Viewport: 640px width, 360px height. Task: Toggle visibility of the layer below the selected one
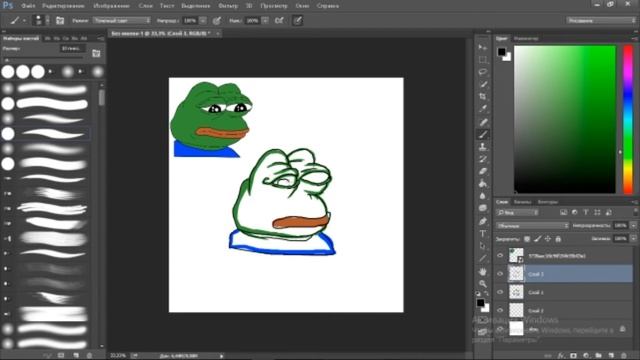[x=500, y=292]
